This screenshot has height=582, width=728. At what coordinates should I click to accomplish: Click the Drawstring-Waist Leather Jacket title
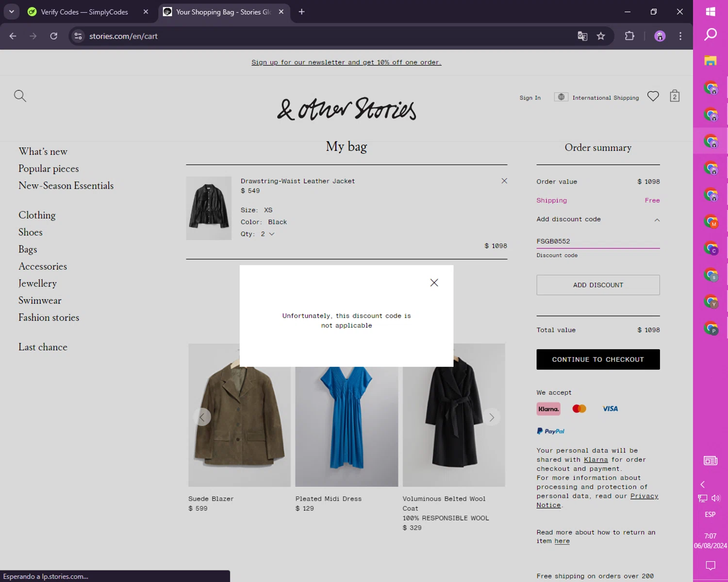click(298, 181)
